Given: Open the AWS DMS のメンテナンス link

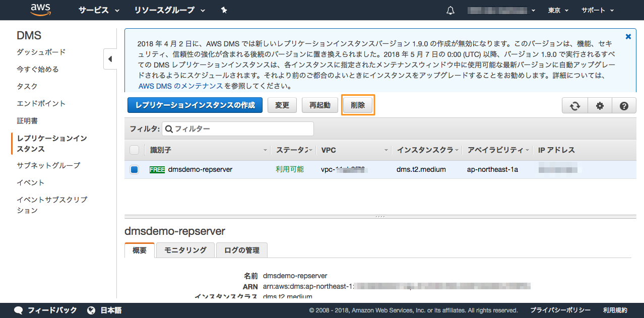Looking at the screenshot, I should click(x=180, y=86).
